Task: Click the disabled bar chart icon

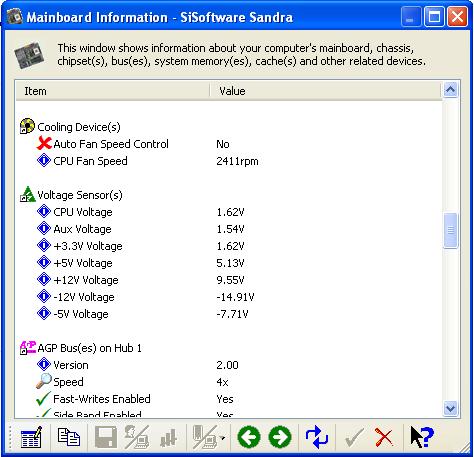Action: coord(168,437)
